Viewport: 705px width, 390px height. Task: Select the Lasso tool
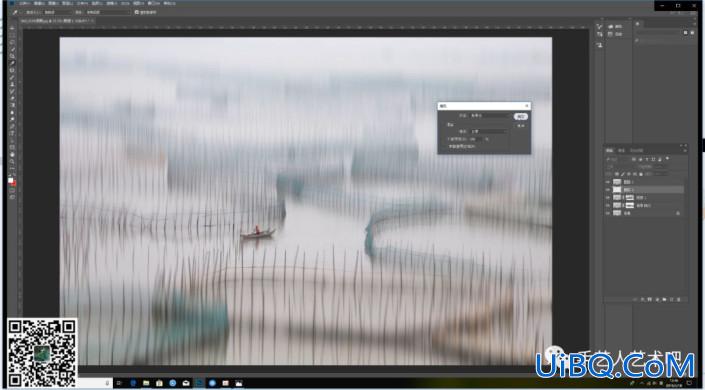(13, 42)
